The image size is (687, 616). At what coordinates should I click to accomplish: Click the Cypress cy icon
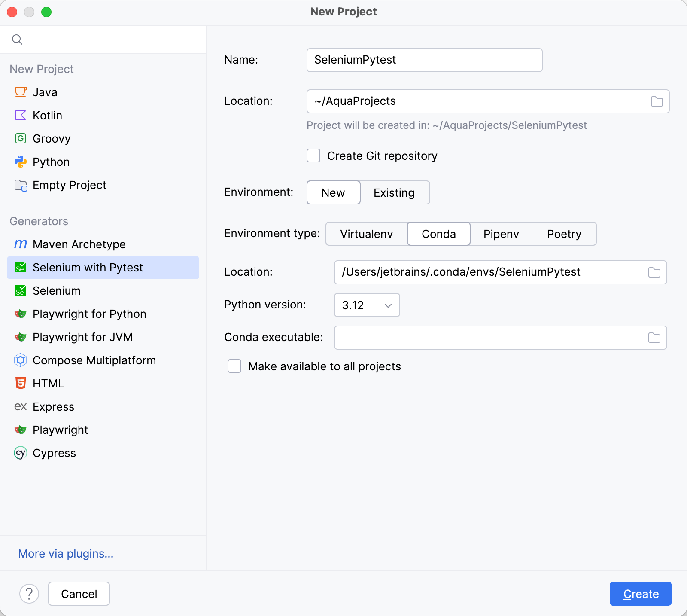click(21, 453)
